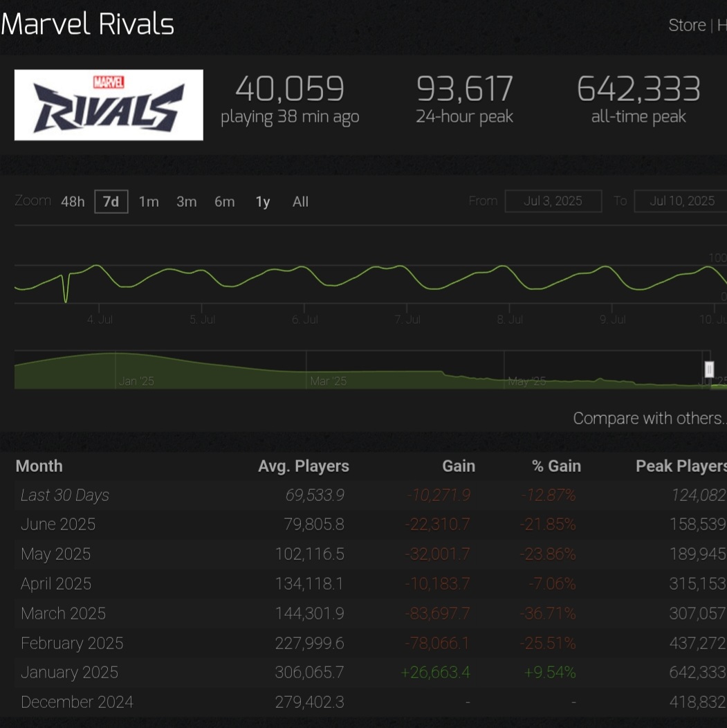Click the 7. Jul axis label
The height and width of the screenshot is (728, 727).
click(407, 320)
